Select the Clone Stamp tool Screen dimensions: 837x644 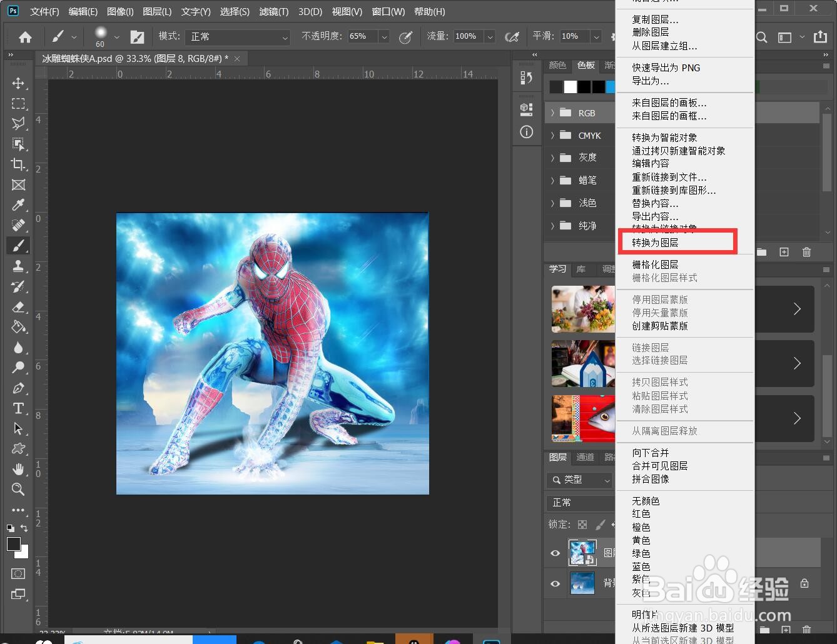click(18, 266)
